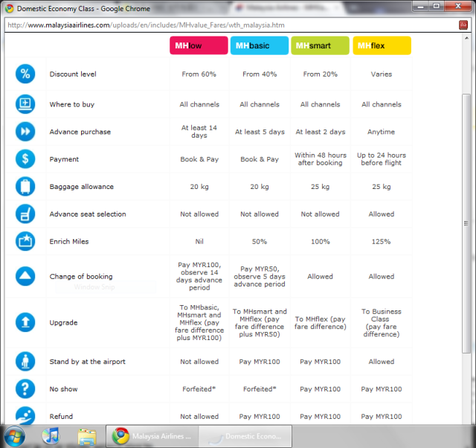Screen dimensions: 476x448
Task: Click the "At least 2 days" cell
Action: [321, 132]
